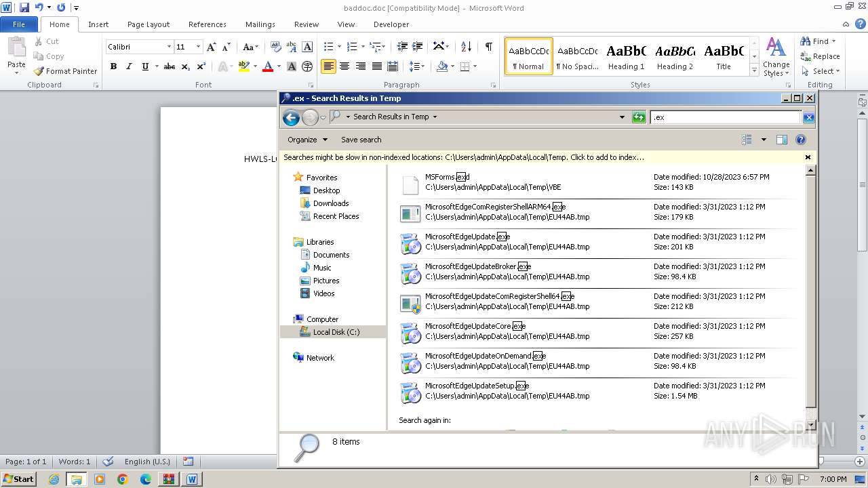This screenshot has height=488, width=868.
Task: Open Help in search results window
Action: pos(800,140)
